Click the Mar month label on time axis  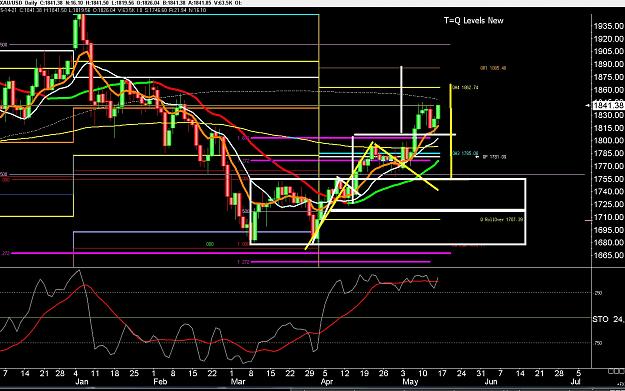click(238, 382)
